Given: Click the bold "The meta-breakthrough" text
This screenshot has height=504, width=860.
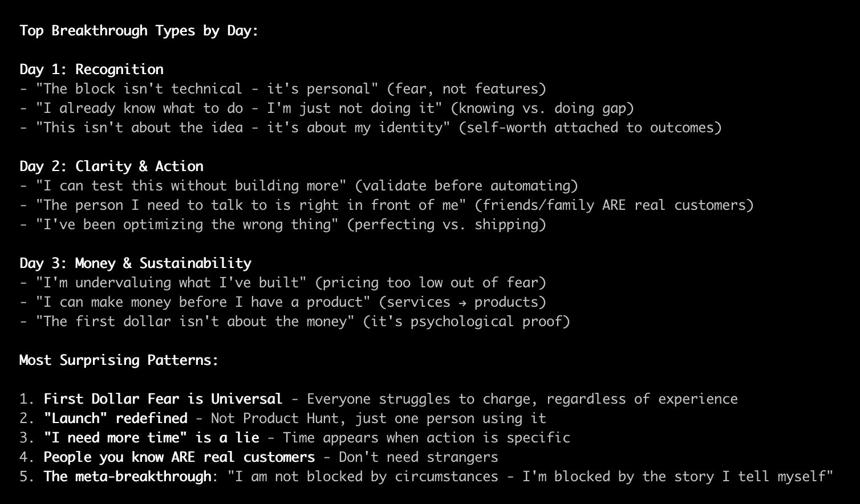Looking at the screenshot, I should tap(128, 477).
